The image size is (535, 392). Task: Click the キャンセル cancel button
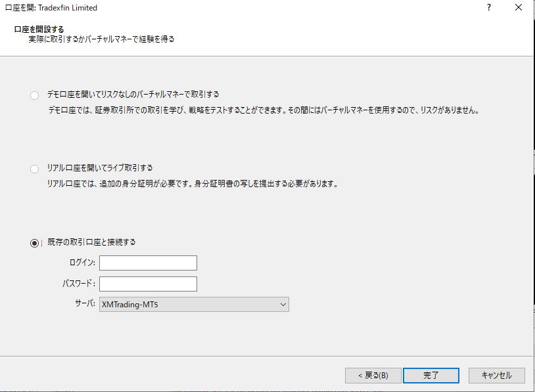(x=496, y=376)
